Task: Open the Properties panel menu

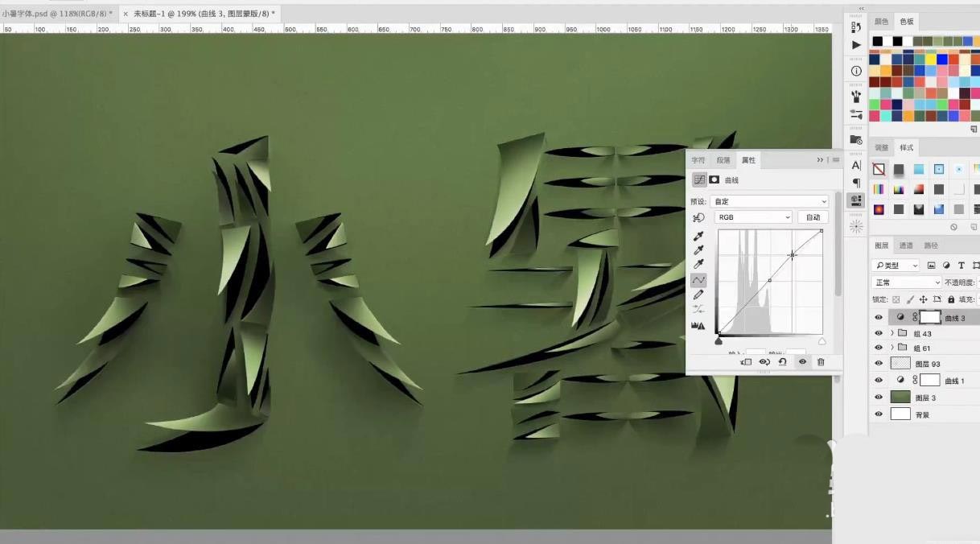Action: point(835,160)
